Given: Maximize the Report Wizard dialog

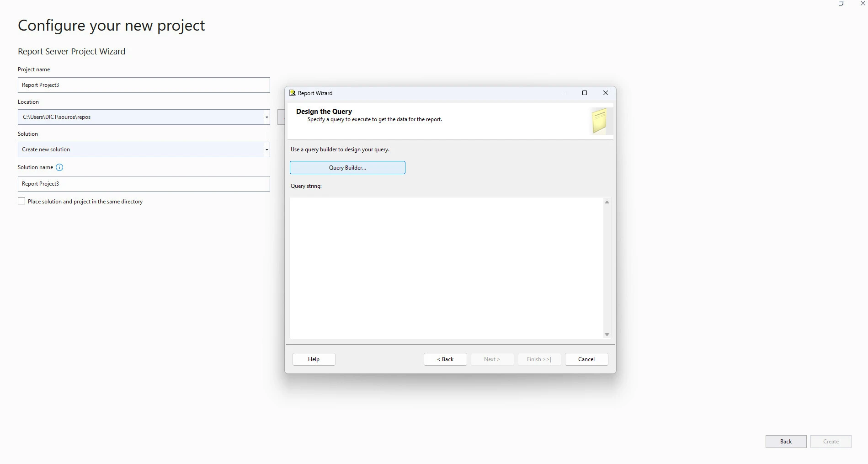Looking at the screenshot, I should click(x=584, y=93).
